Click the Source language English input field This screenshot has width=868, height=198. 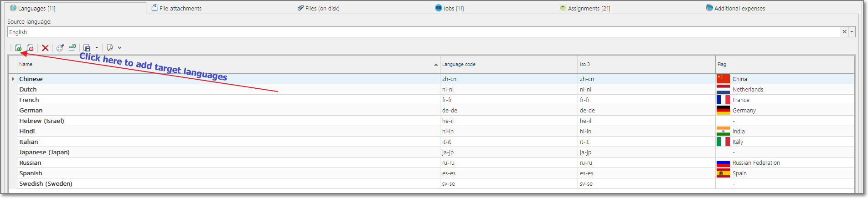(424, 32)
